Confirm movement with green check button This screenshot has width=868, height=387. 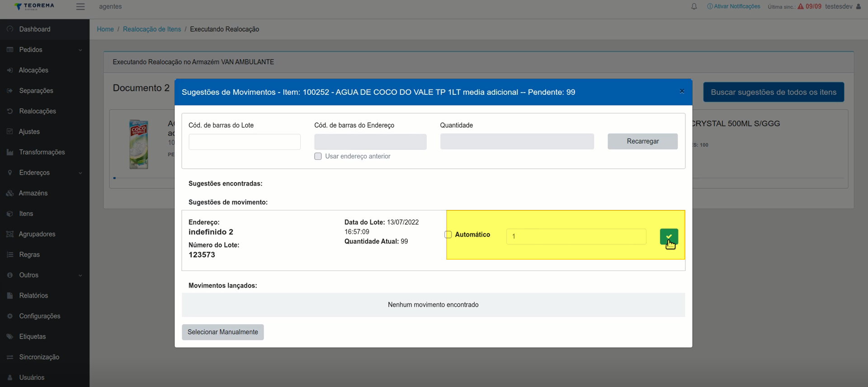669,237
